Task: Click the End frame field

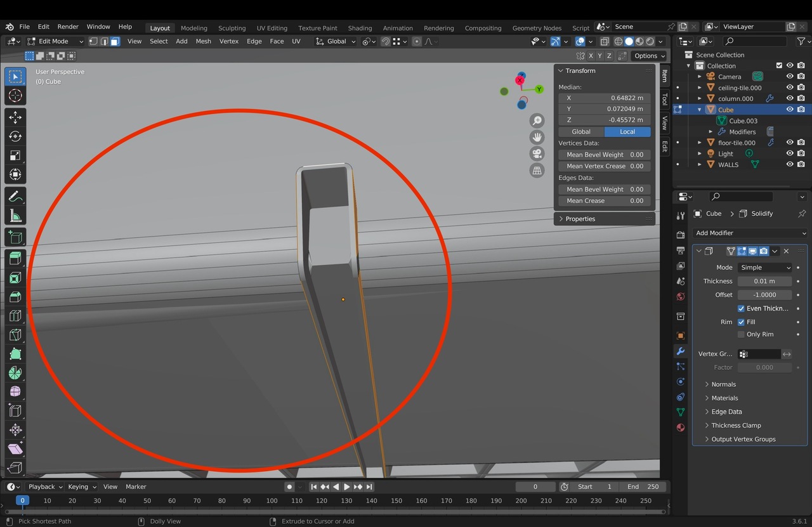Action: (643, 487)
